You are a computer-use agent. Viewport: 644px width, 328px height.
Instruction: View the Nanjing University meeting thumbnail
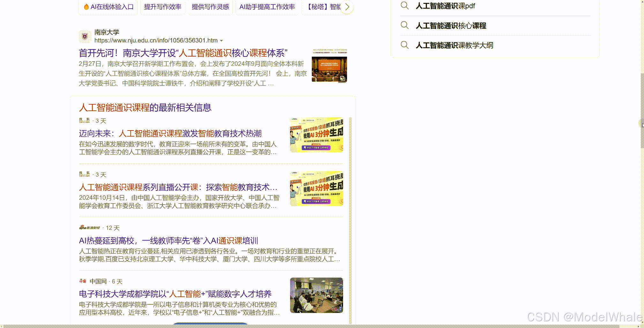point(329,66)
